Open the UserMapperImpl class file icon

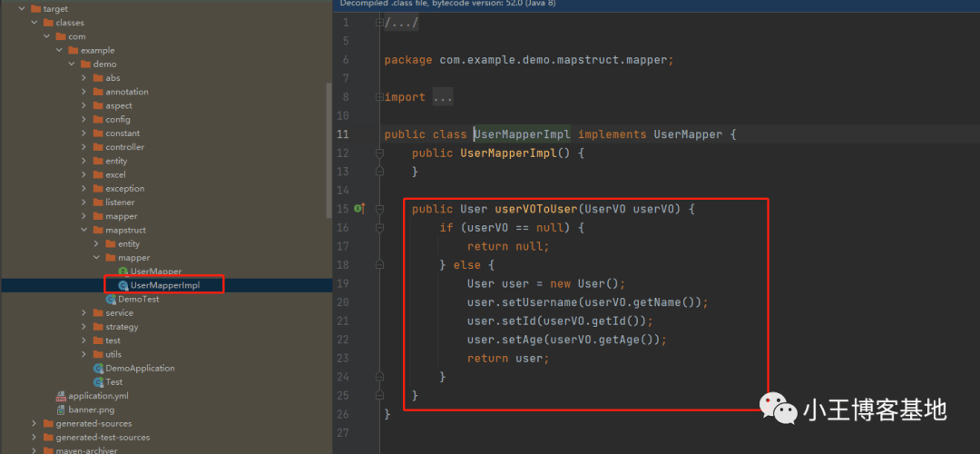pyautogui.click(x=123, y=285)
